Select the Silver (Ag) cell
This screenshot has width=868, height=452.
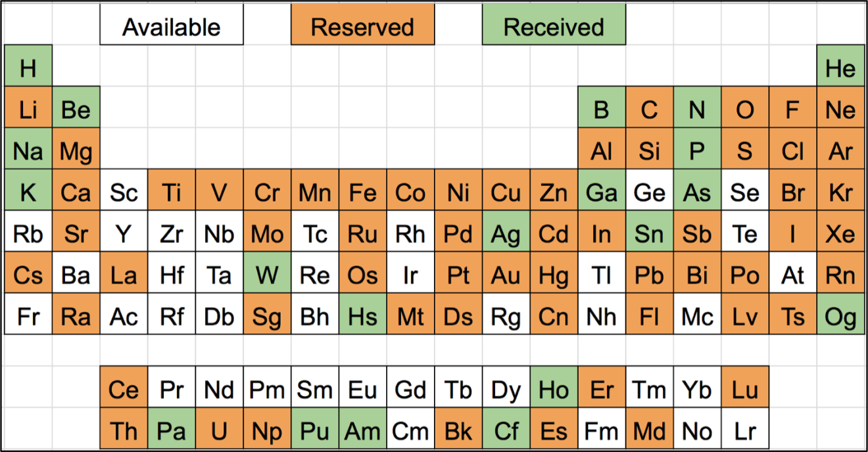[x=506, y=234]
